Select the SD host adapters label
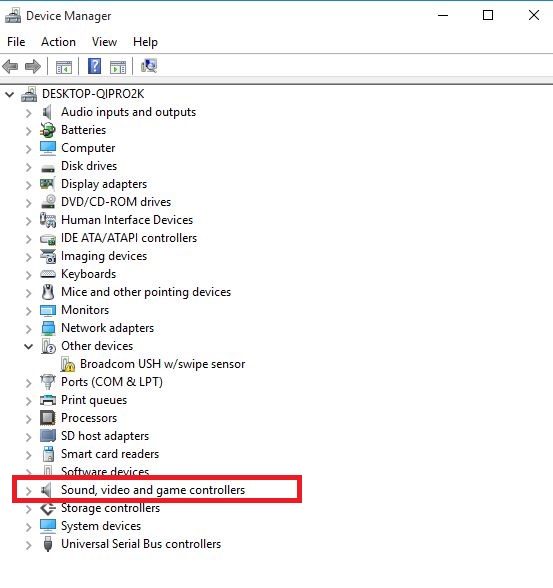Viewport: 553px width, 588px height. (105, 436)
